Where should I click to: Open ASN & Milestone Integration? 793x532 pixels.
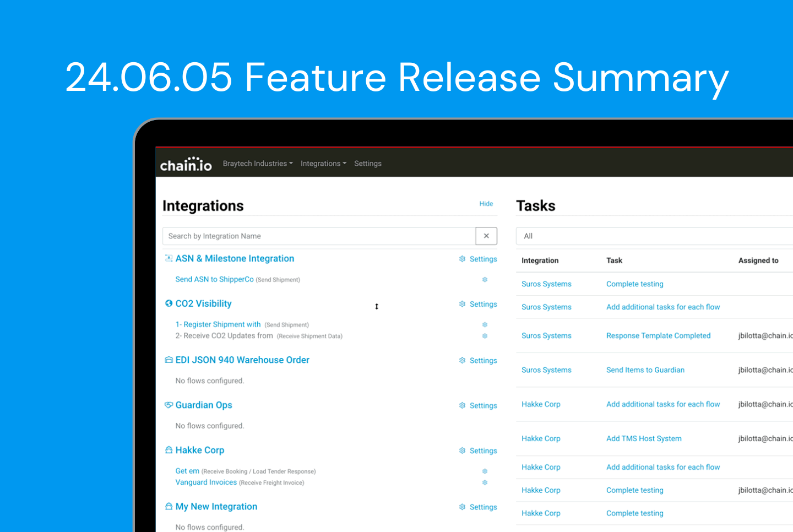tap(235, 259)
